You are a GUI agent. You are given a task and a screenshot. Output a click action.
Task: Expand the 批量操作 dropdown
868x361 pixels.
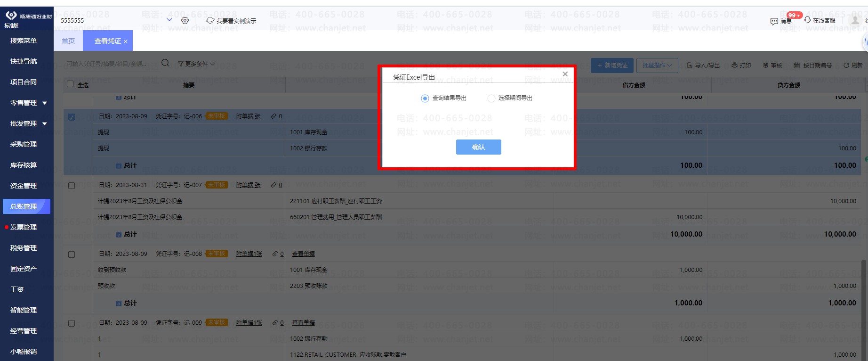[x=657, y=66]
